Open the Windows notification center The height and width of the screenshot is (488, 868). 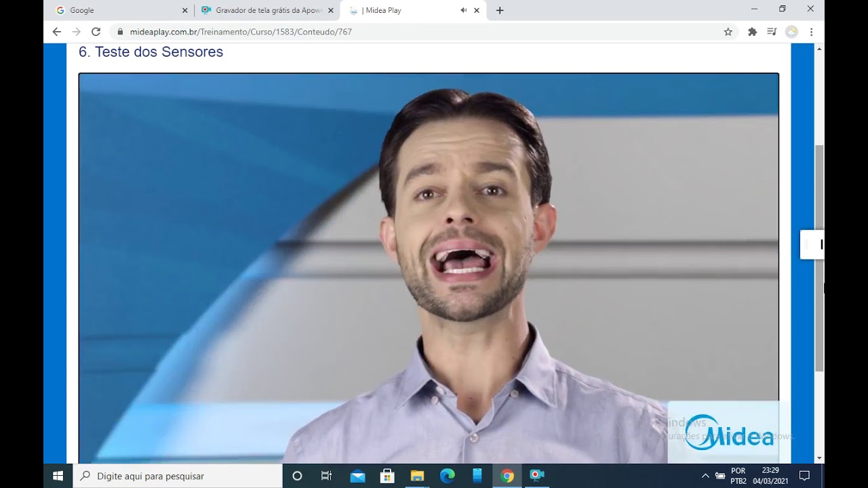pyautogui.click(x=805, y=476)
